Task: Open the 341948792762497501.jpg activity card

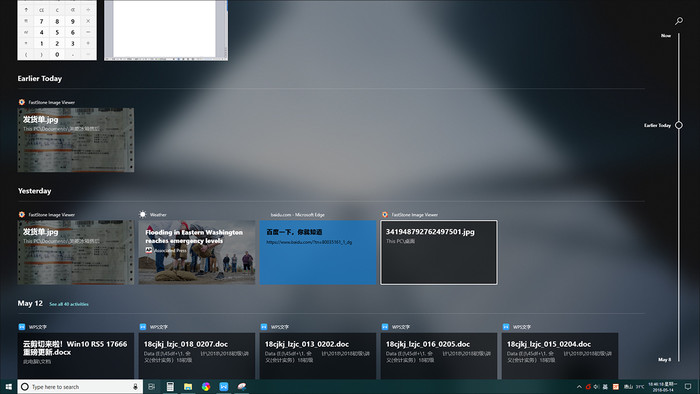Action: click(439, 252)
